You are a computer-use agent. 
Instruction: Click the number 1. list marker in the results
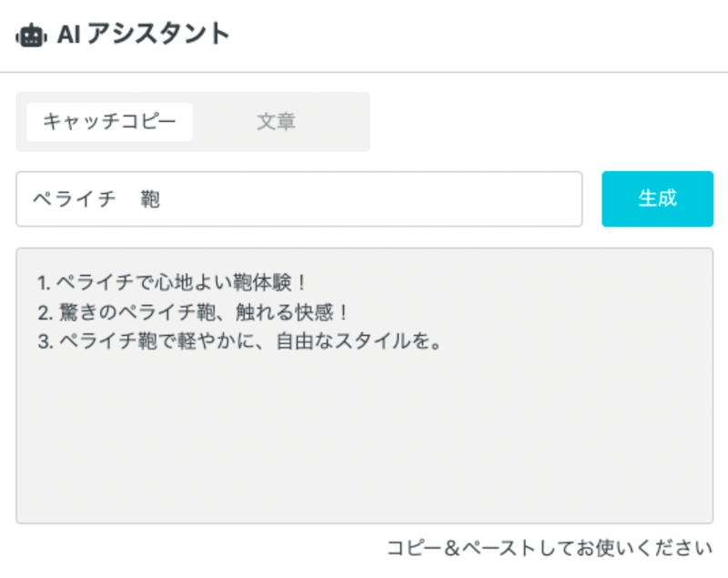(x=45, y=281)
